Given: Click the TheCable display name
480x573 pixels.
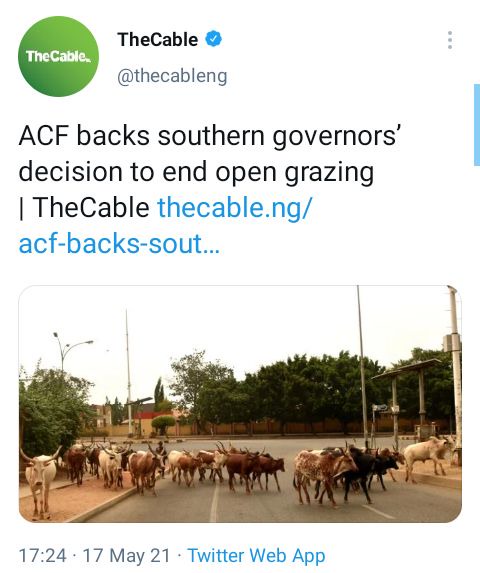Looking at the screenshot, I should click(157, 39).
